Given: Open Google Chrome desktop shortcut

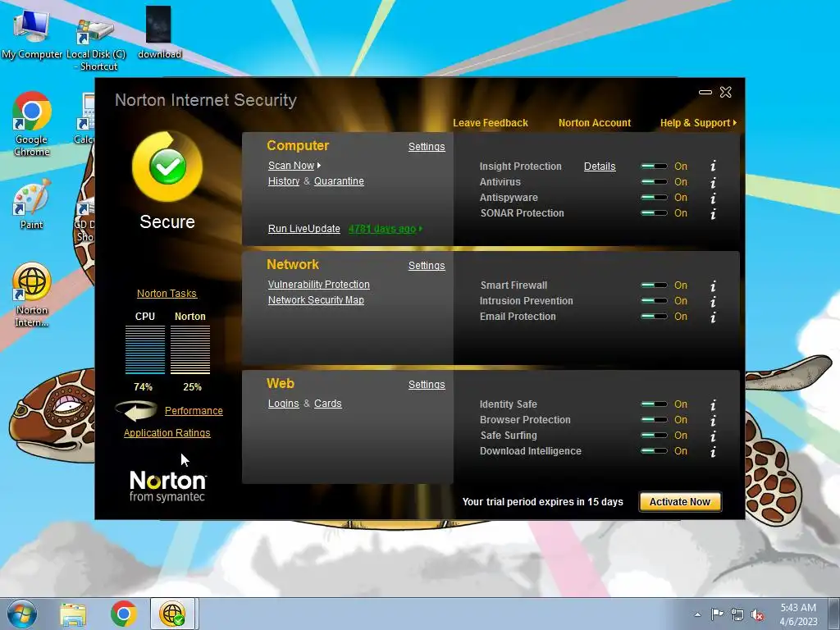Looking at the screenshot, I should [x=32, y=124].
